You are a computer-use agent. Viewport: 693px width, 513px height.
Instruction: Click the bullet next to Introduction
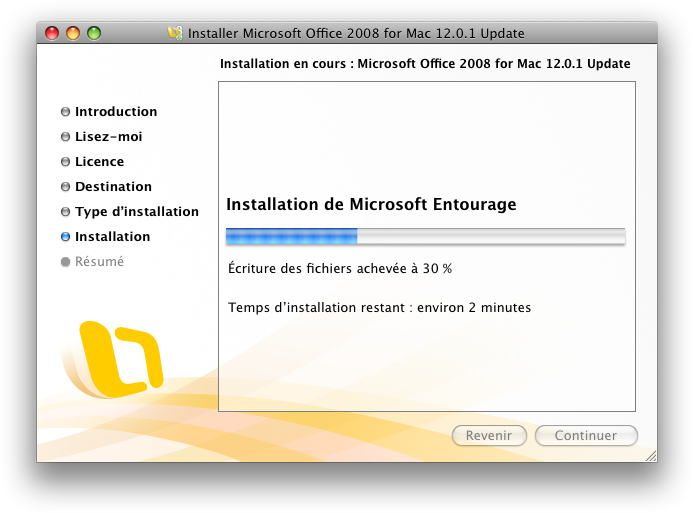[66, 112]
